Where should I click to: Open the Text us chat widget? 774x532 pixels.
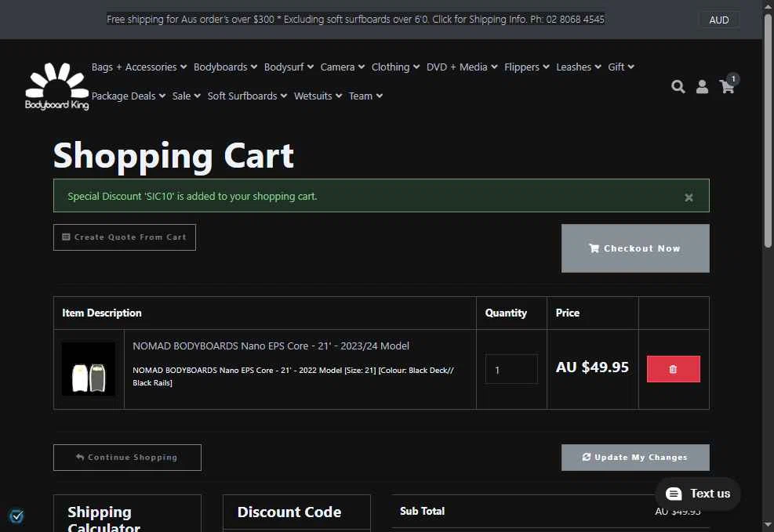point(697,494)
